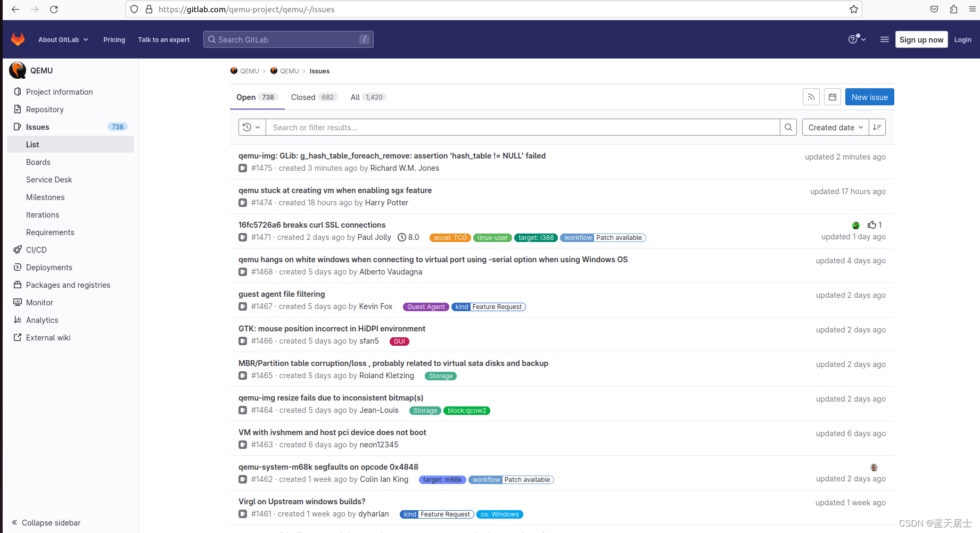Open browser hamburger application menu
The width and height of the screenshot is (980, 533).
(973, 9)
